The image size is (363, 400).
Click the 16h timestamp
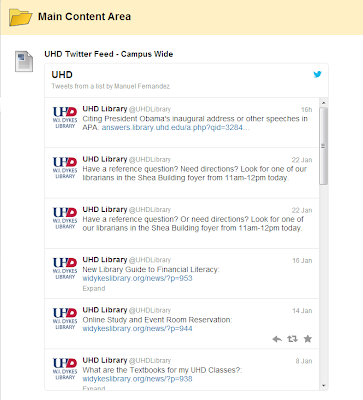click(x=306, y=110)
